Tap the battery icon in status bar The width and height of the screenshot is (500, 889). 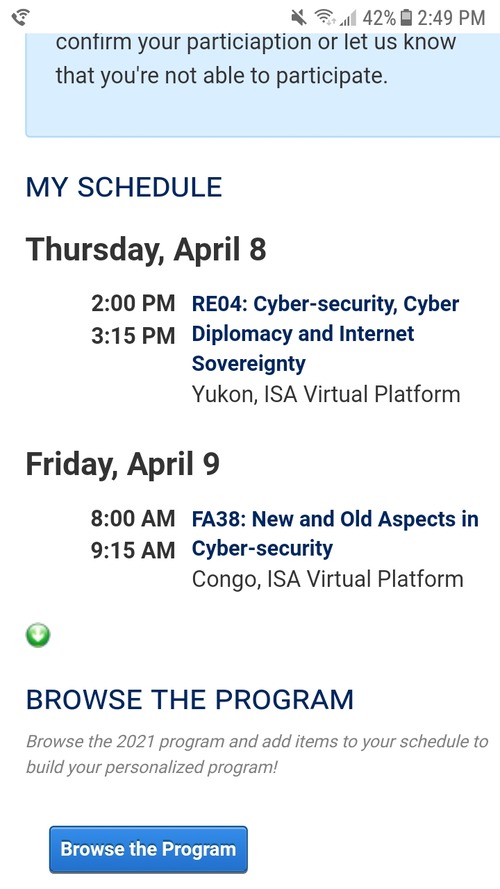tap(405, 18)
